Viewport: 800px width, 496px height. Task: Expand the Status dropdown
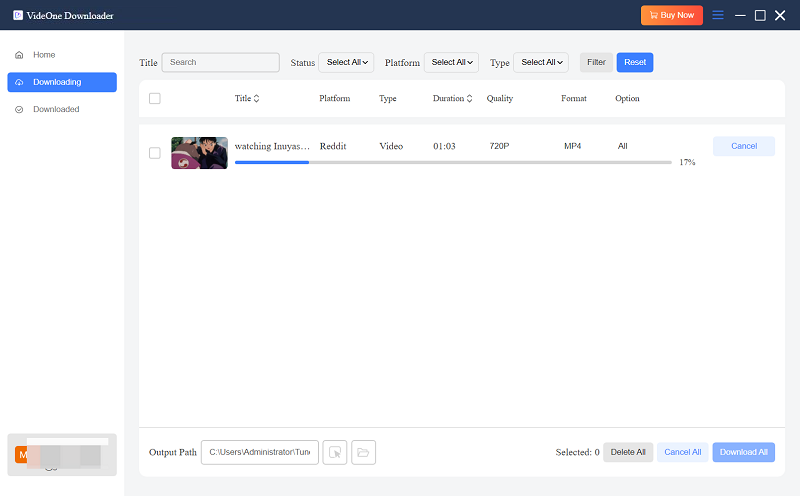click(x=346, y=62)
